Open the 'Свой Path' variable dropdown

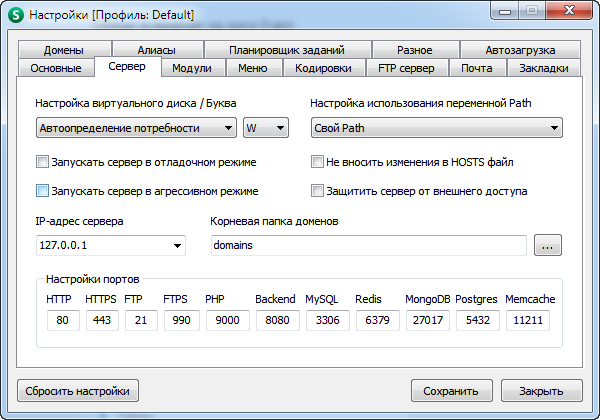pos(436,128)
